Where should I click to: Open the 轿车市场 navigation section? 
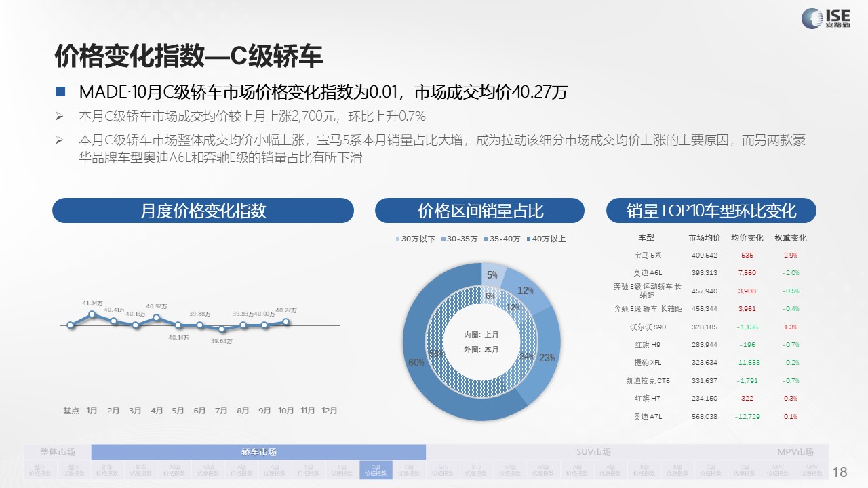pyautogui.click(x=258, y=452)
